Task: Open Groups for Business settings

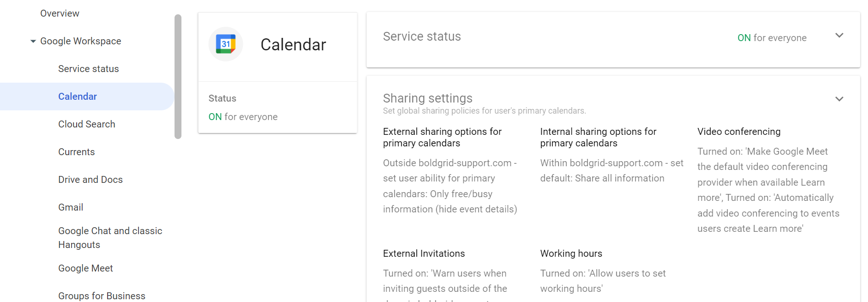Action: pos(102,296)
